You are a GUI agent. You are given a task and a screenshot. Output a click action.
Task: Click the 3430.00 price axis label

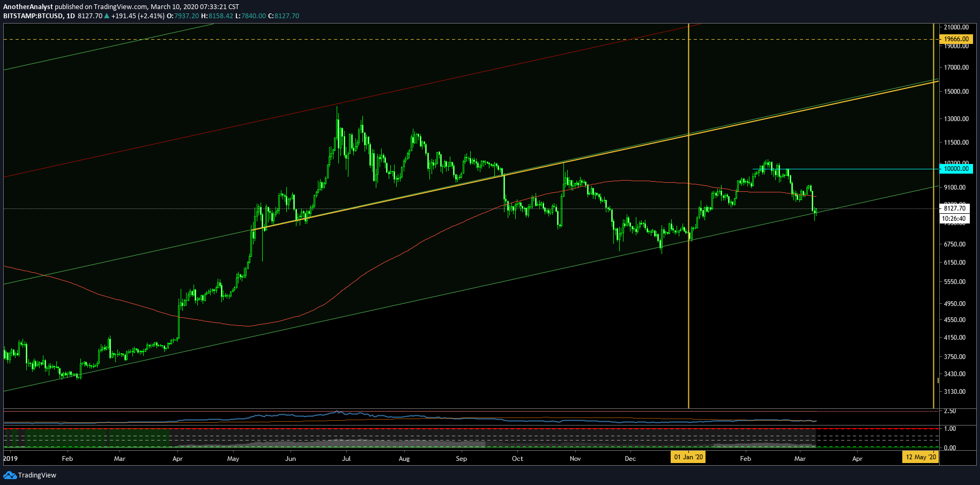(x=955, y=374)
